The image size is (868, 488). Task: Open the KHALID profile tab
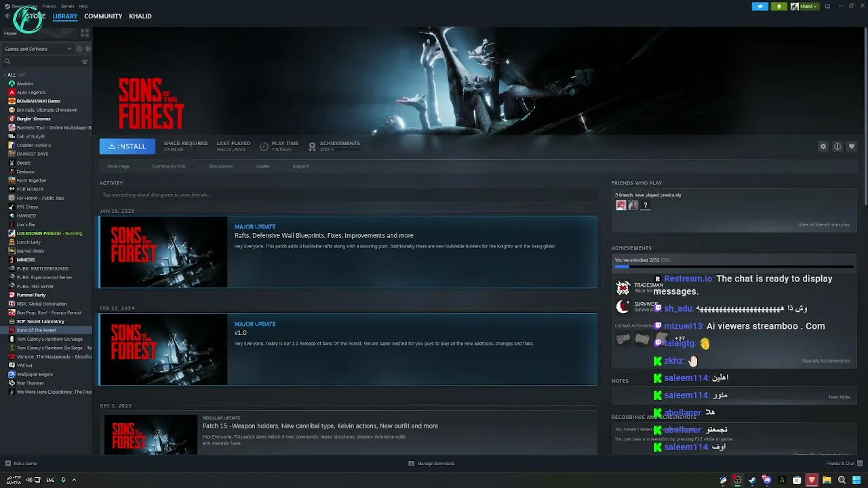click(140, 16)
